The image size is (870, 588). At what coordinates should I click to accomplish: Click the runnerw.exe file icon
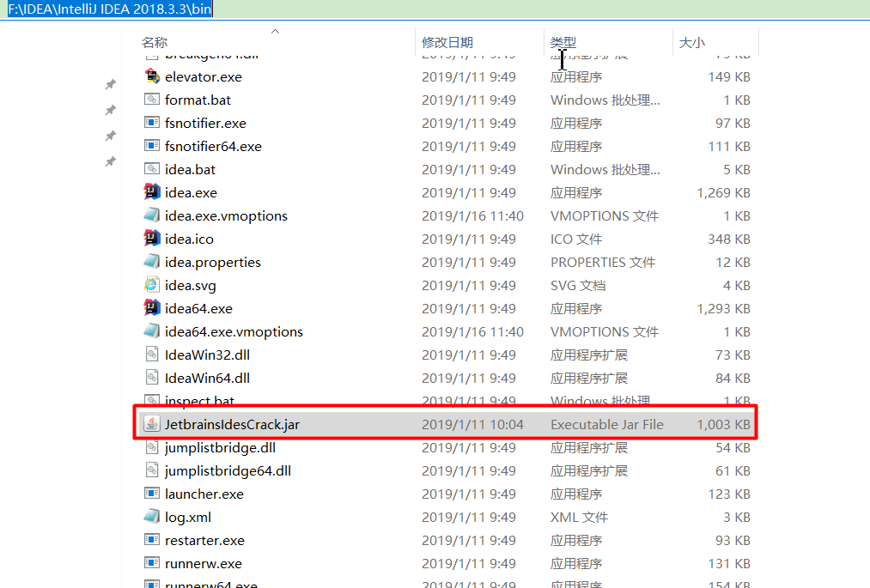(x=152, y=564)
